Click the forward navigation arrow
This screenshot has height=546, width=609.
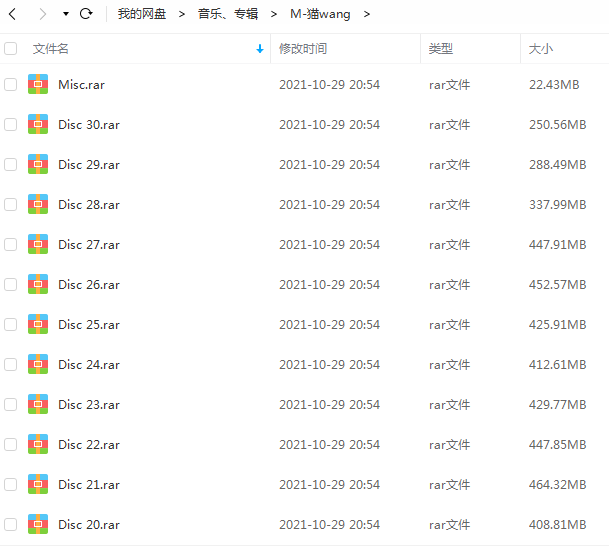pyautogui.click(x=42, y=14)
